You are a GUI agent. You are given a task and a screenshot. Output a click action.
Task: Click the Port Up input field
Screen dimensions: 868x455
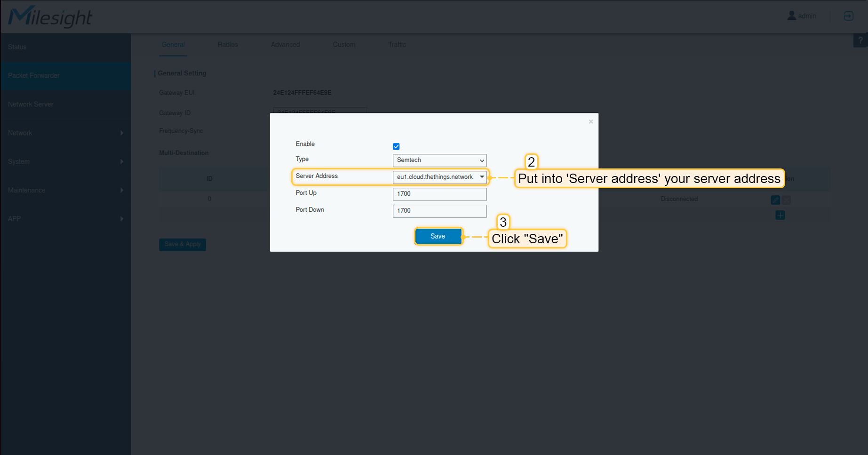tap(439, 194)
